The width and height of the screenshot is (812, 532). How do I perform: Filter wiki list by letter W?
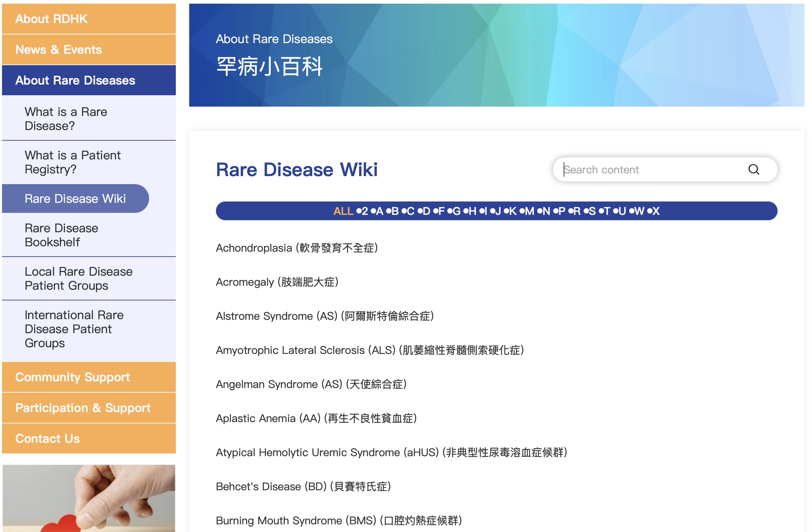(x=639, y=211)
